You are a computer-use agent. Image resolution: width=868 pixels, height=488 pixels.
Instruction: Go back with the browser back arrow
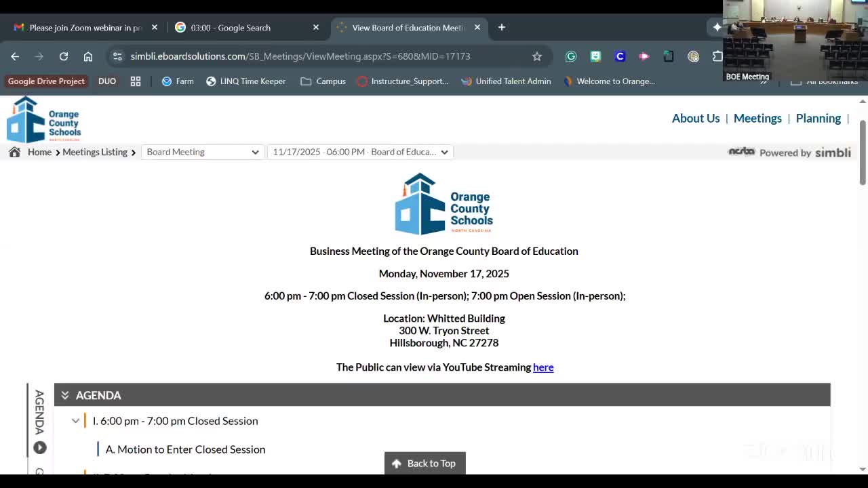tap(15, 56)
